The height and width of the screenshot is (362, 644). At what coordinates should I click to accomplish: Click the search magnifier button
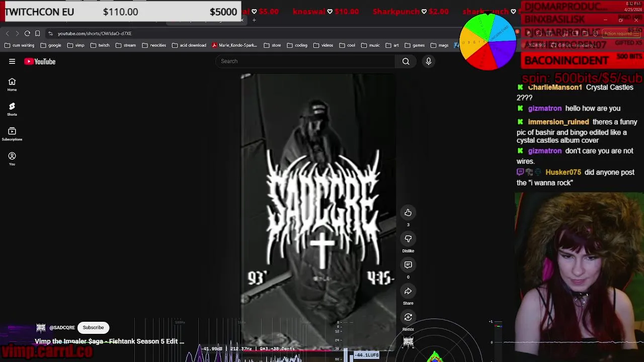[406, 61]
